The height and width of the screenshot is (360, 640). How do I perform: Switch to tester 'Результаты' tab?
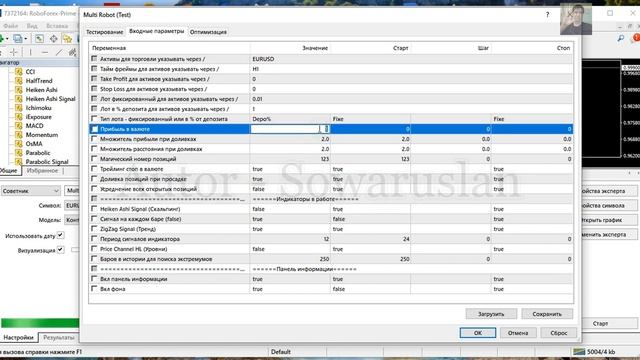(59, 338)
